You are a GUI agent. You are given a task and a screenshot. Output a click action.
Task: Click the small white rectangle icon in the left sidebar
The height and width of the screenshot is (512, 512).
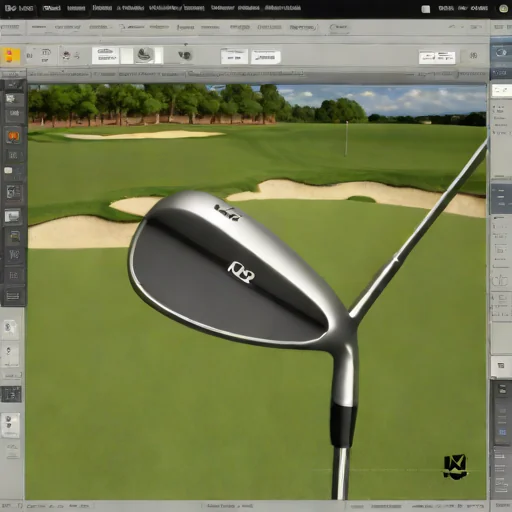click(8, 170)
